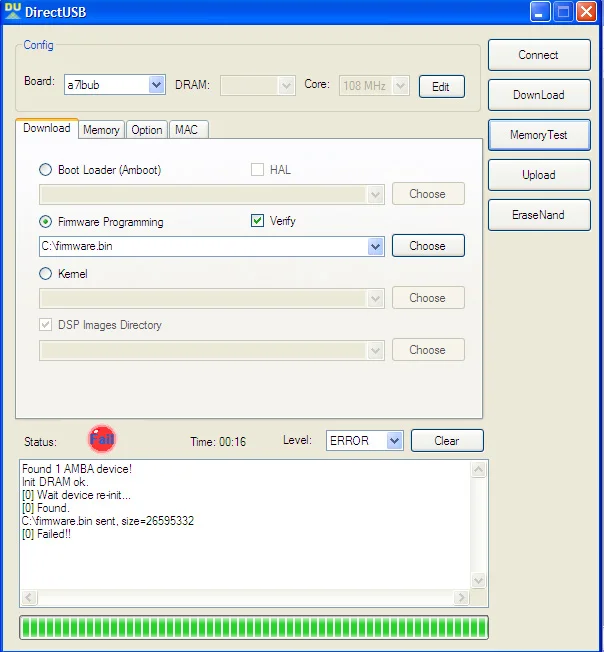Click Choose button for Kernel file
604x652 pixels.
pos(428,298)
